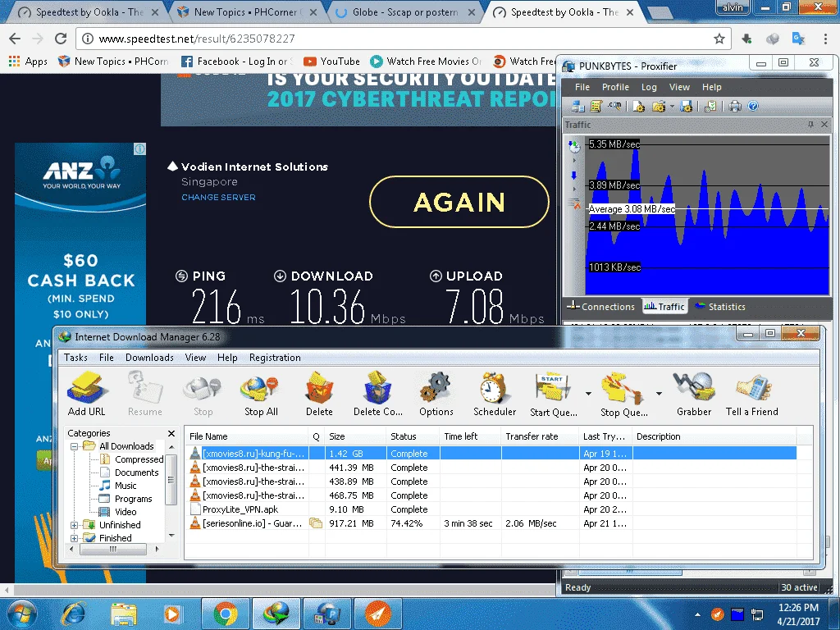Image resolution: width=840 pixels, height=630 pixels.
Task: Expand Finished category tree node
Action: pos(74,538)
